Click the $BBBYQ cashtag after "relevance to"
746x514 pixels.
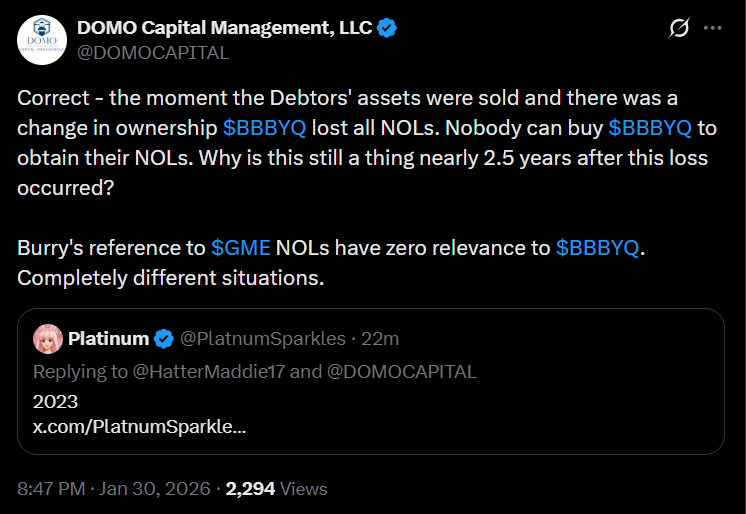tap(597, 248)
